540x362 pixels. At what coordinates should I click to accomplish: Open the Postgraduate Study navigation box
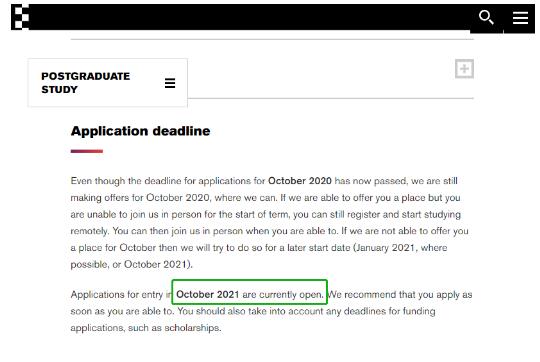click(108, 83)
